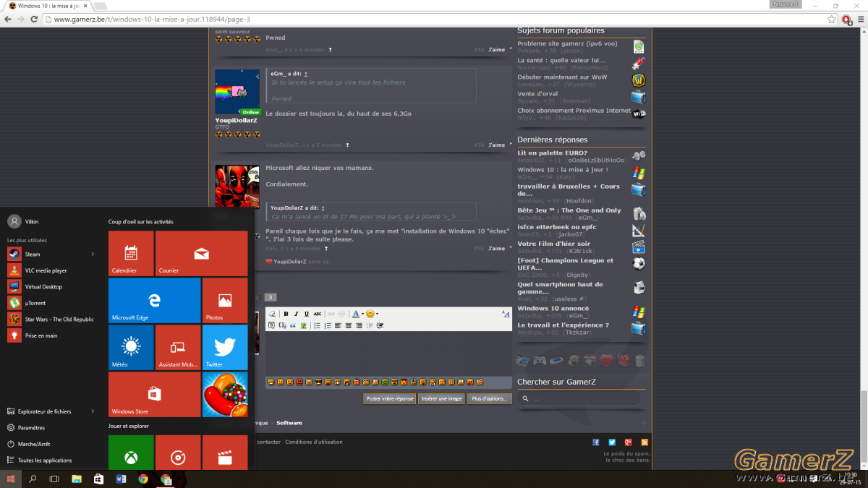
Task: Launch VLC media player from the Start menu
Action: coord(51,270)
